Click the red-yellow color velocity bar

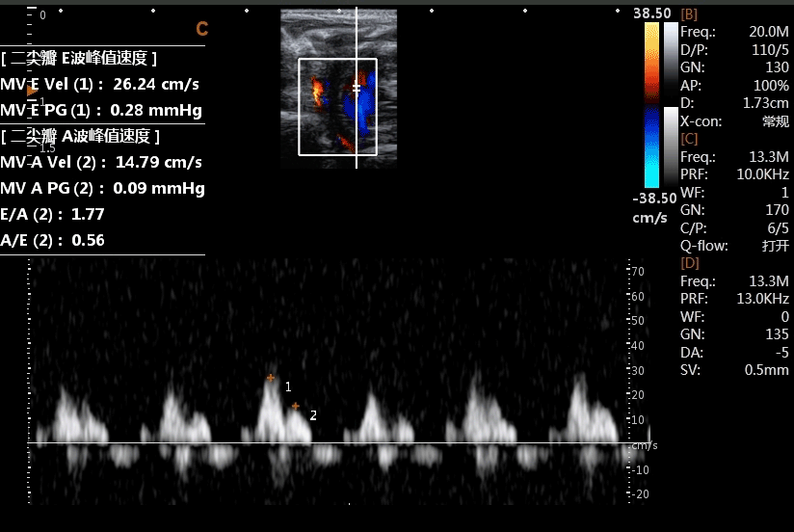(x=651, y=63)
